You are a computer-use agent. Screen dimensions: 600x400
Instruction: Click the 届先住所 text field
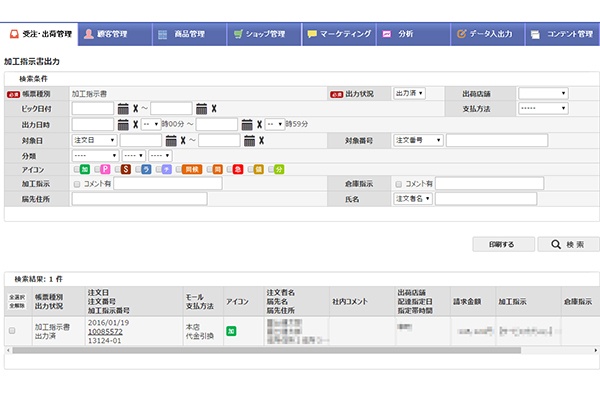click(x=138, y=199)
